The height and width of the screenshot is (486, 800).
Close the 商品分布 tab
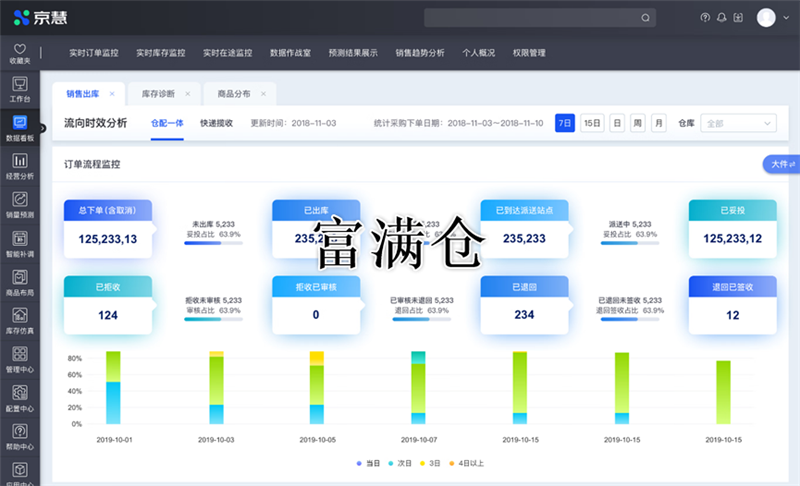[263, 94]
